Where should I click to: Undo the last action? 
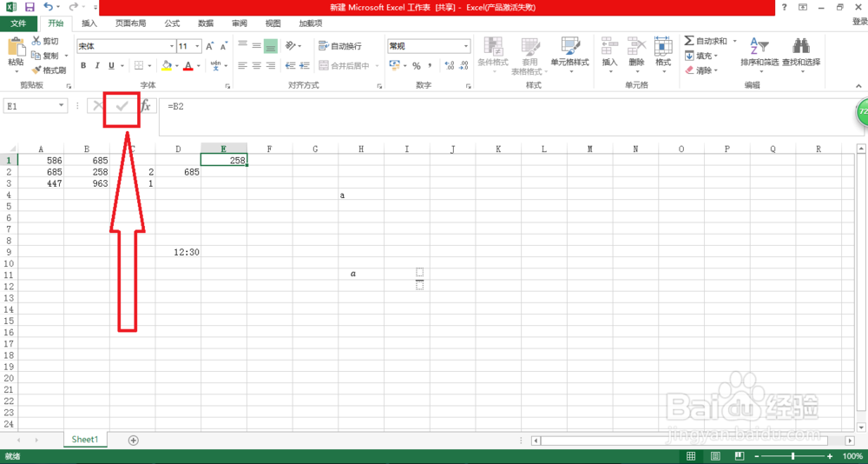pos(49,7)
